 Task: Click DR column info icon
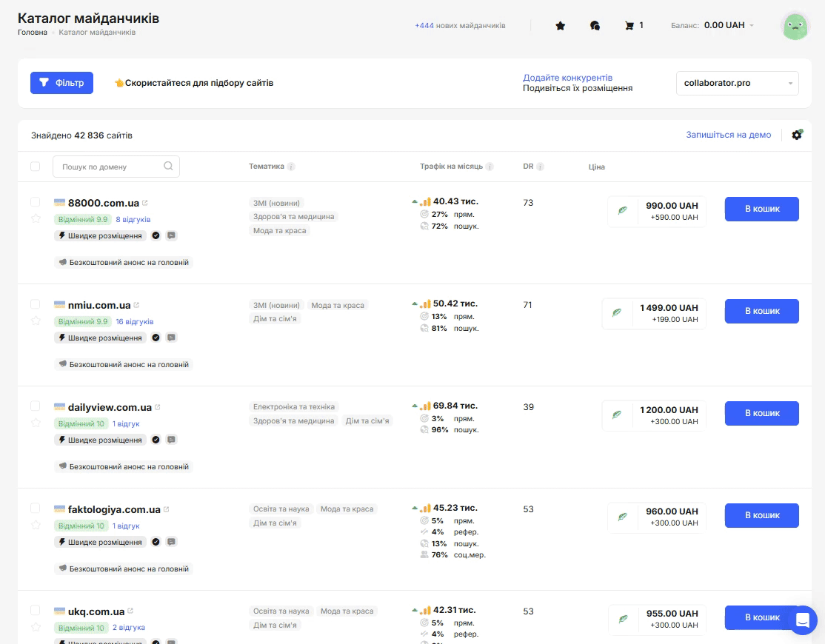[540, 167]
